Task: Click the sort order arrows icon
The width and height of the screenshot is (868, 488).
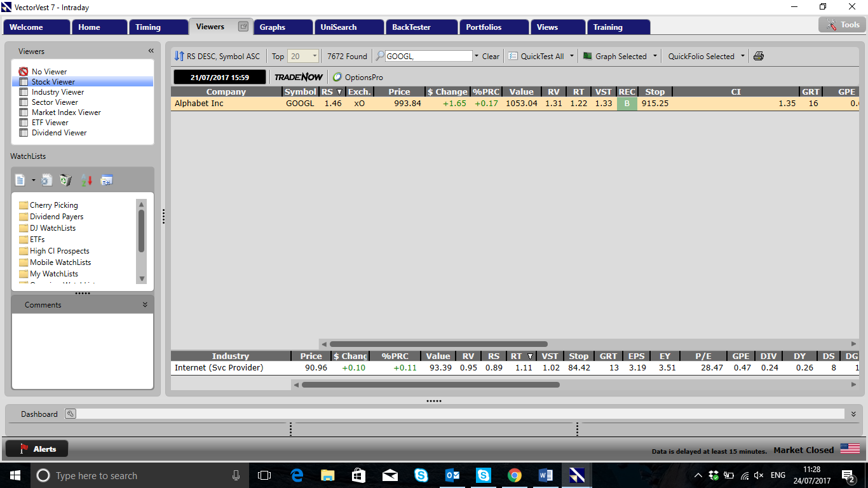Action: click(179, 56)
